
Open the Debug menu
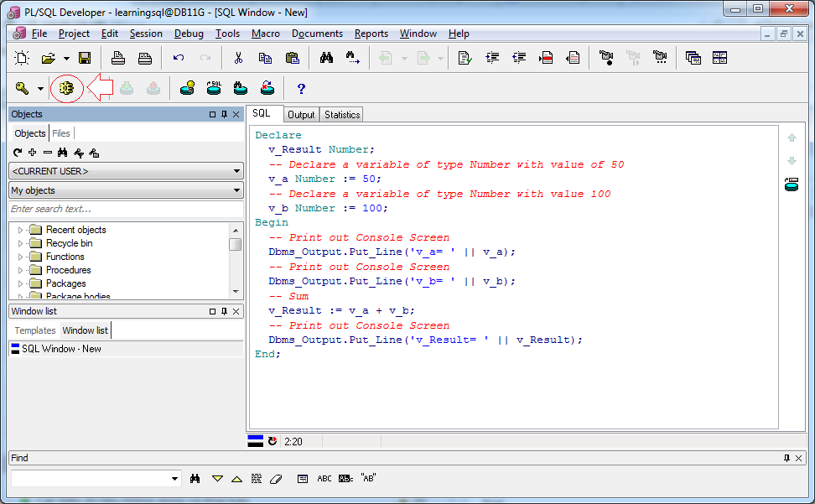[x=189, y=34]
